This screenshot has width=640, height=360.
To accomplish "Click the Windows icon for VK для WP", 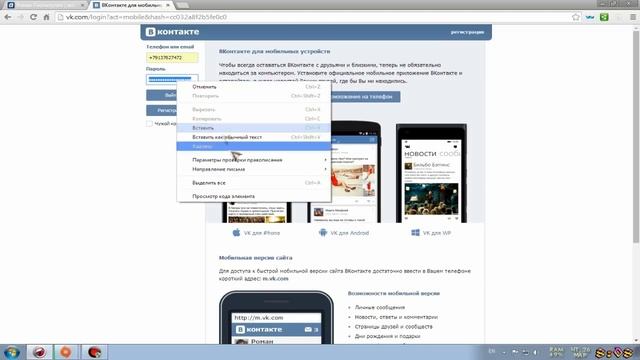I will coord(415,233).
